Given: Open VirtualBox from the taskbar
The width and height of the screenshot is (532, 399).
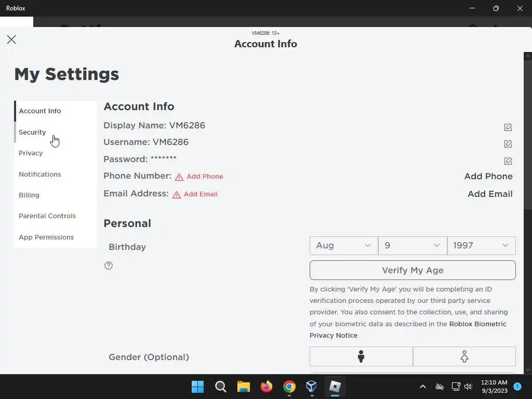Looking at the screenshot, I should click(312, 387).
